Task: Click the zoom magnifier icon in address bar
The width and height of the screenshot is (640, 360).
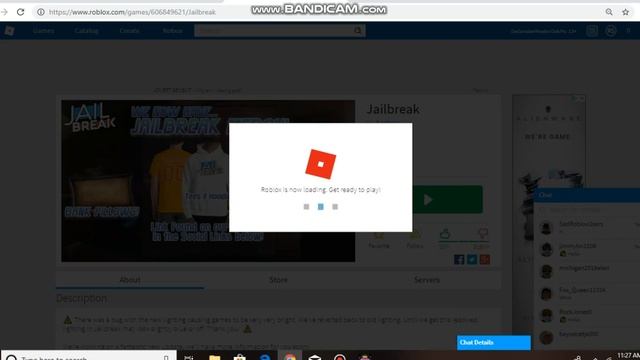Action: click(609, 12)
